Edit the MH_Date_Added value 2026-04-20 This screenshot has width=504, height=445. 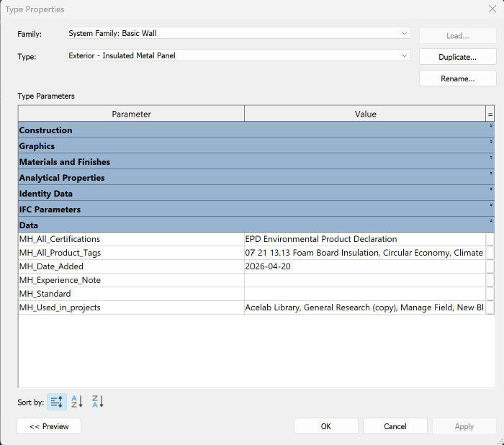coord(365,266)
